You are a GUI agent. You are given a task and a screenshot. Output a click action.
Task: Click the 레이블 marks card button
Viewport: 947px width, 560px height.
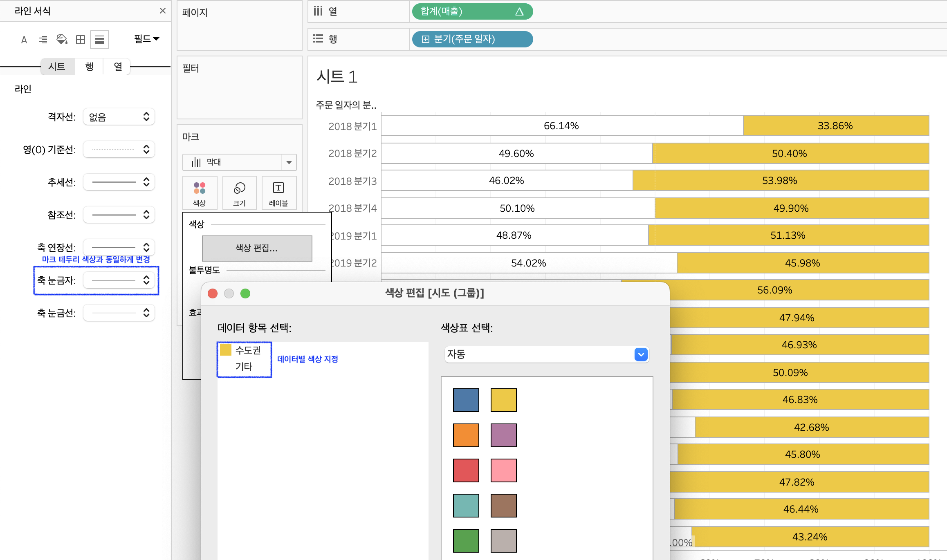(278, 193)
